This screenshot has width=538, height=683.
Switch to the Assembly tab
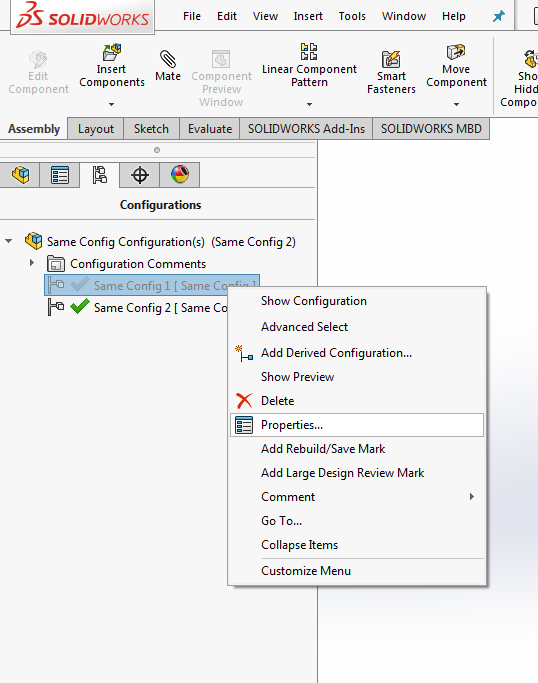34,129
